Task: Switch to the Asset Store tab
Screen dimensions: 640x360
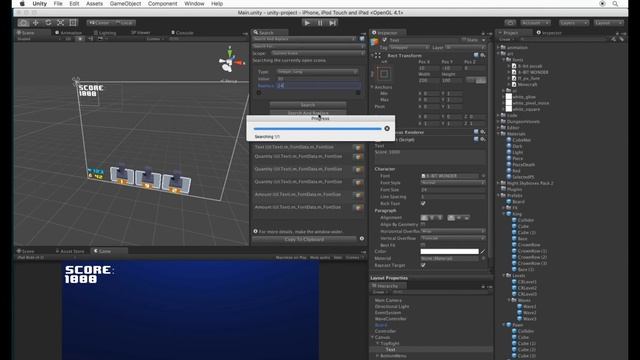Action: click(x=69, y=251)
